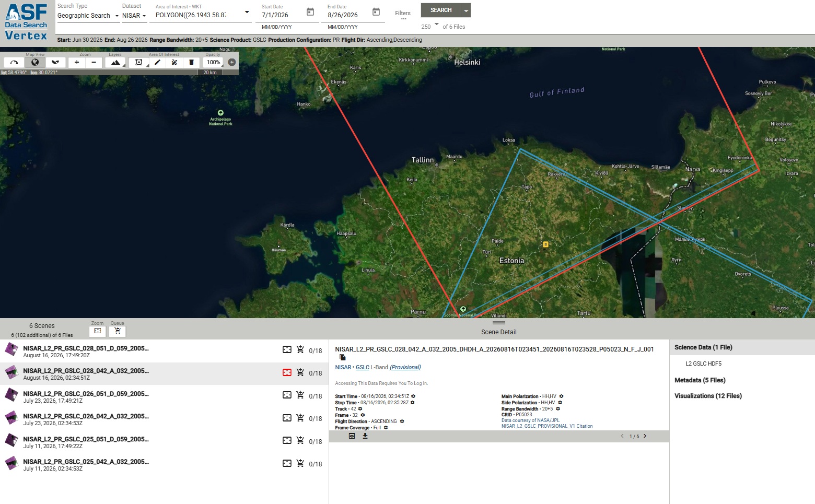The width and height of the screenshot is (815, 504).
Task: Download the browse image
Action: pyautogui.click(x=365, y=436)
